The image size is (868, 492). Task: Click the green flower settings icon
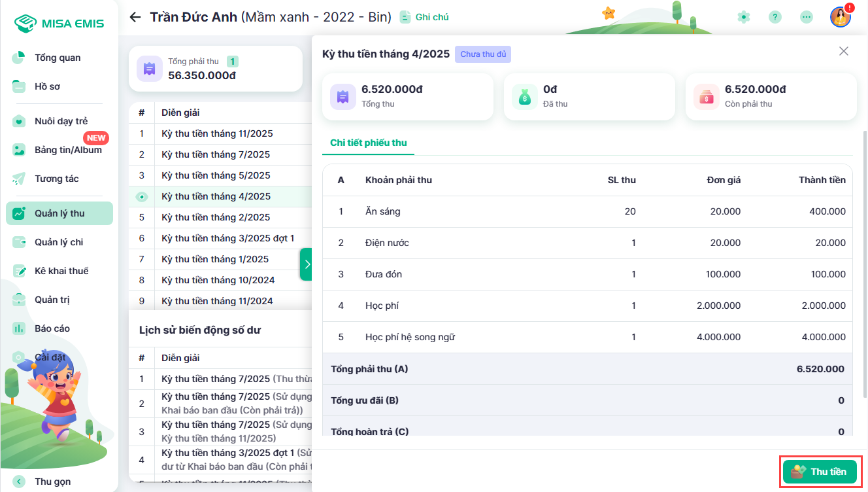coord(743,17)
